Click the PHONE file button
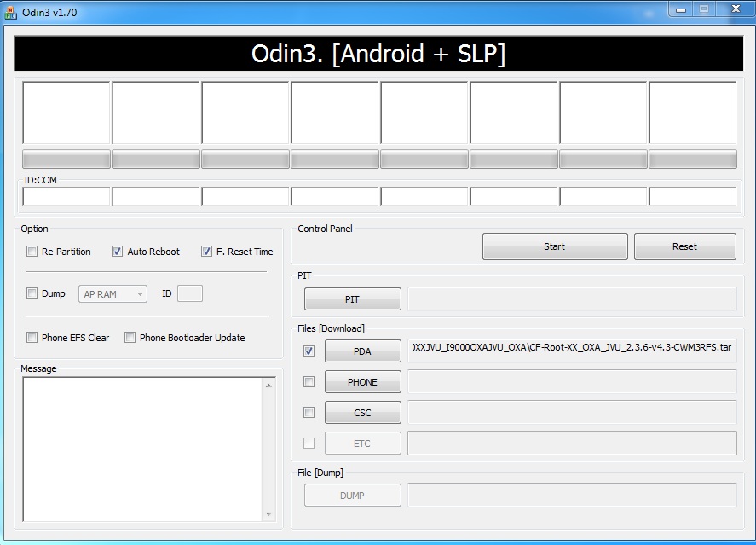Image resolution: width=756 pixels, height=545 pixels. point(362,382)
